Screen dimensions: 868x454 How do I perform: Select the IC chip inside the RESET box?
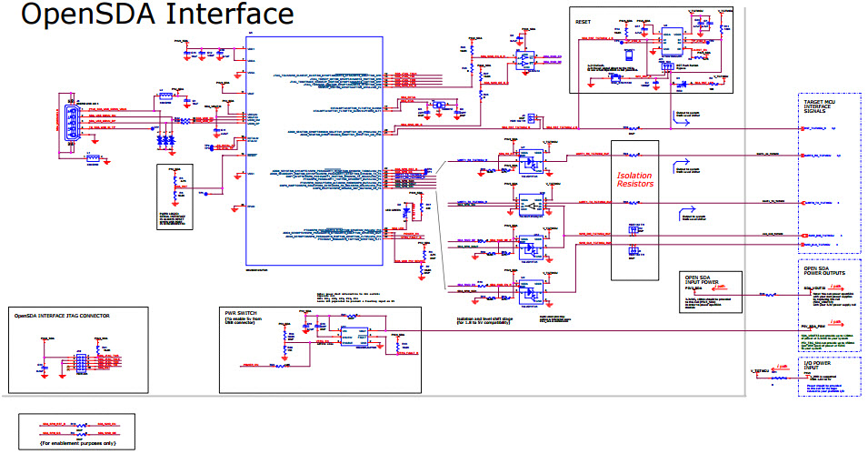(673, 42)
